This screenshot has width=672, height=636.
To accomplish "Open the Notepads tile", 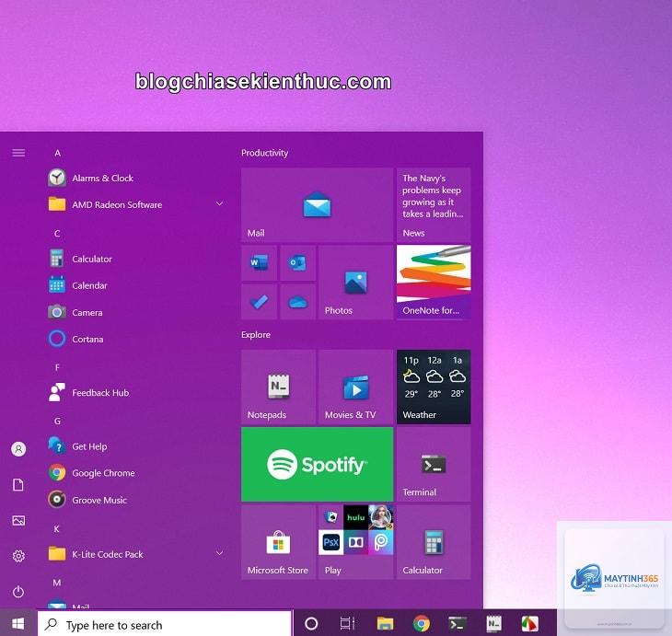I will [279, 387].
